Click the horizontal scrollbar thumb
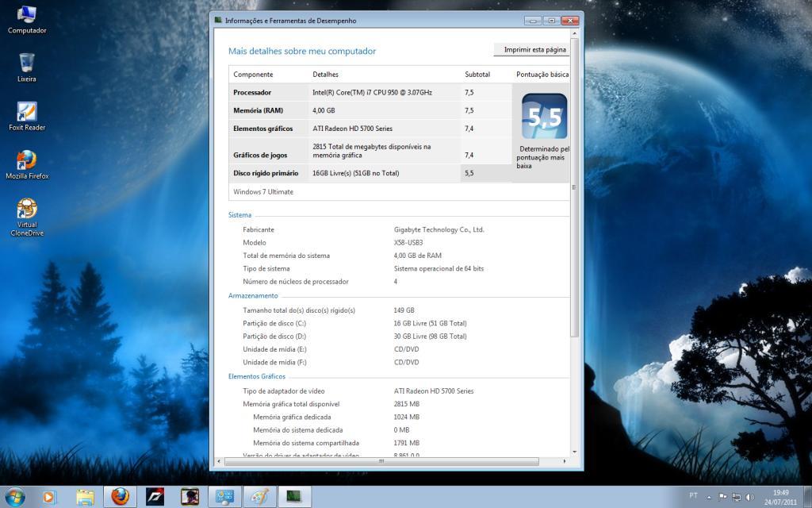 381,461
